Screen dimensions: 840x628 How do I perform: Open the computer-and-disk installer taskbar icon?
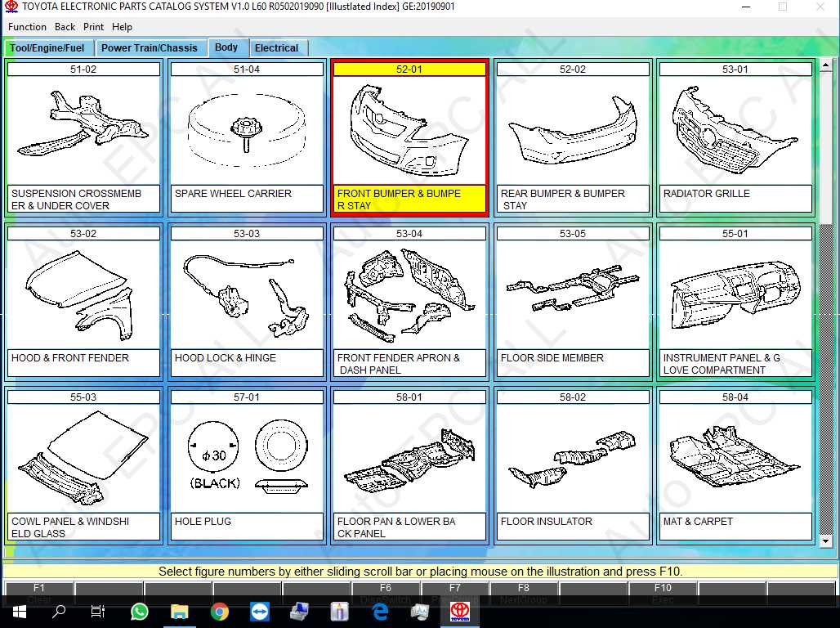[x=299, y=612]
